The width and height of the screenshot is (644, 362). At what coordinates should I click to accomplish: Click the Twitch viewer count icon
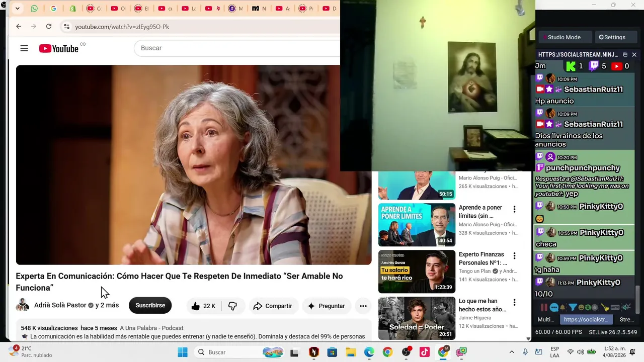(594, 66)
